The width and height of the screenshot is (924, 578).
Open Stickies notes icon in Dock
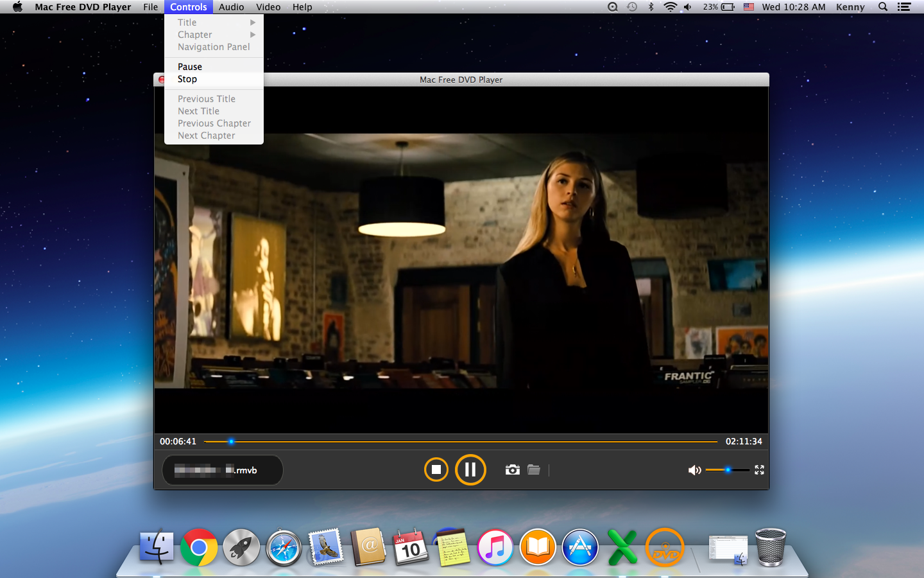pyautogui.click(x=453, y=547)
